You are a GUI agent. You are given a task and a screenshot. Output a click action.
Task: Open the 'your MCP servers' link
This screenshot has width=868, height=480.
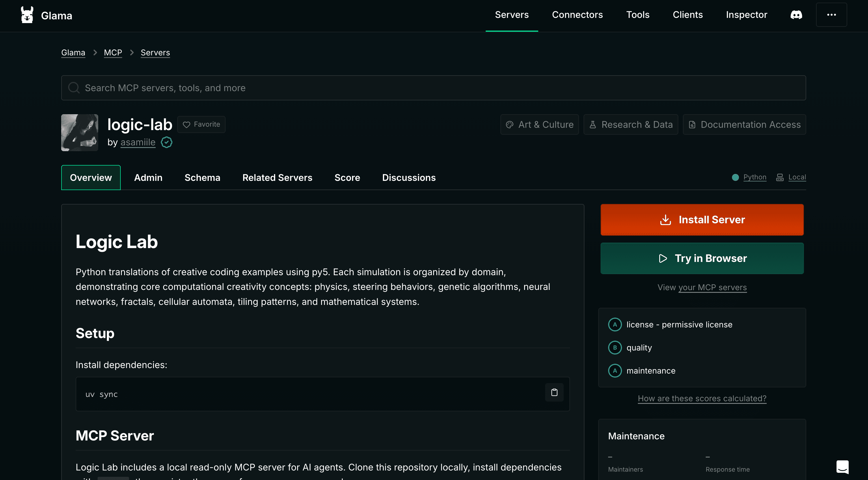pos(713,288)
